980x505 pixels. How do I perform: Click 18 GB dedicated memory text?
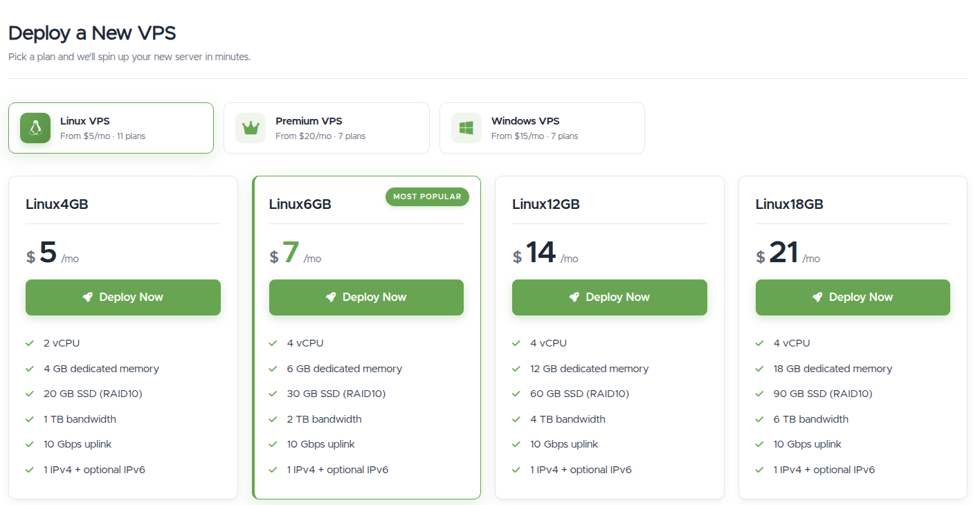tap(833, 369)
